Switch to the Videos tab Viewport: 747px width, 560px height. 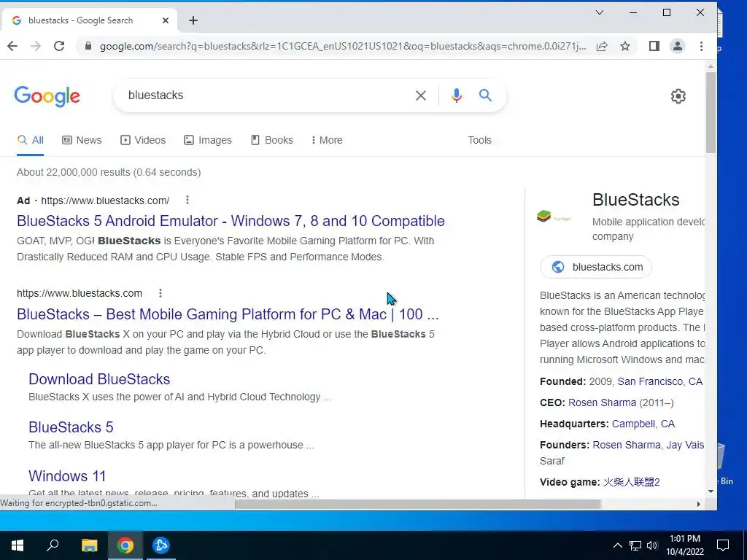pos(143,140)
